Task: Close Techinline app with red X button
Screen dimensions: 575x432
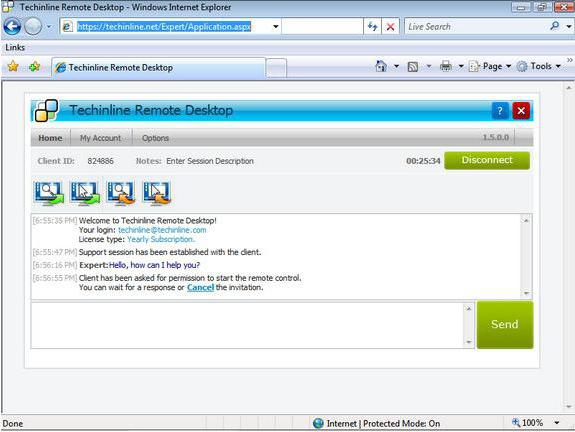Action: click(x=521, y=110)
